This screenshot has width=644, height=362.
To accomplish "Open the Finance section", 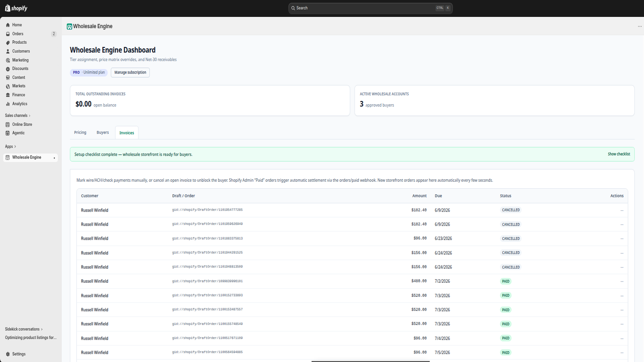I will tap(19, 95).
